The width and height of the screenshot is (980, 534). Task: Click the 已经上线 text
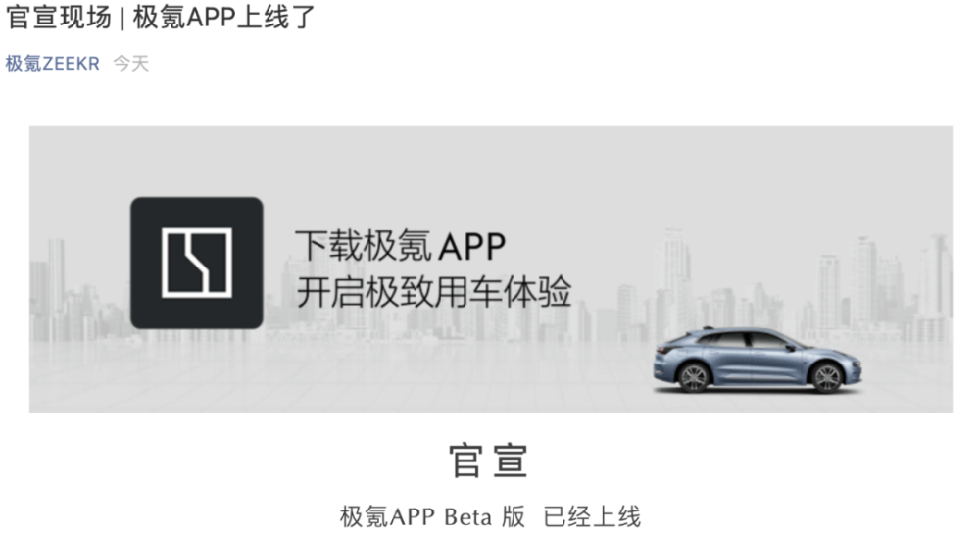click(x=592, y=516)
